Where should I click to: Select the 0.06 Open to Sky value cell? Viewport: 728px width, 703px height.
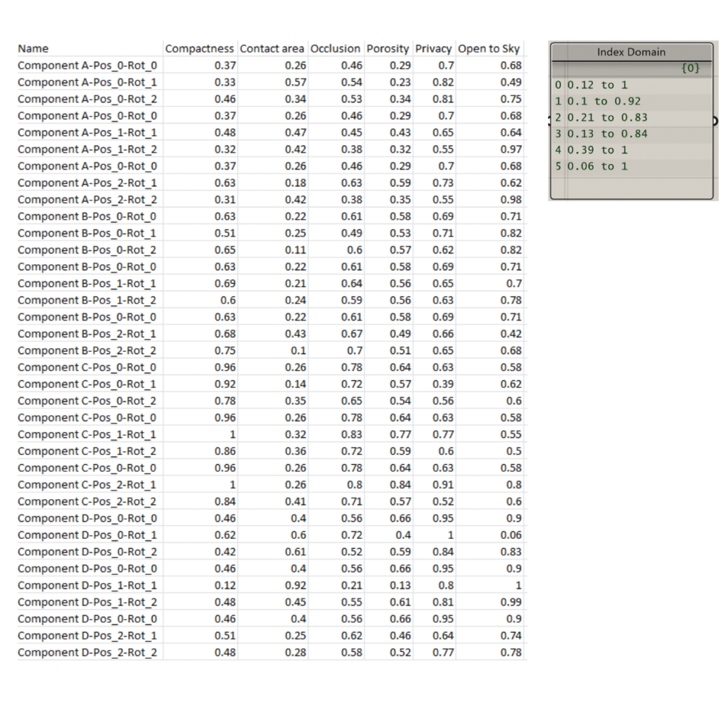point(510,535)
